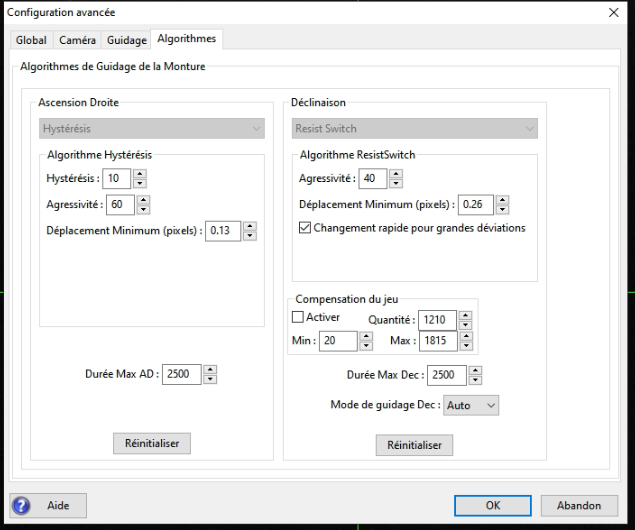The image size is (635, 530).
Task: Switch to the Caméra tab
Action: pos(77,40)
